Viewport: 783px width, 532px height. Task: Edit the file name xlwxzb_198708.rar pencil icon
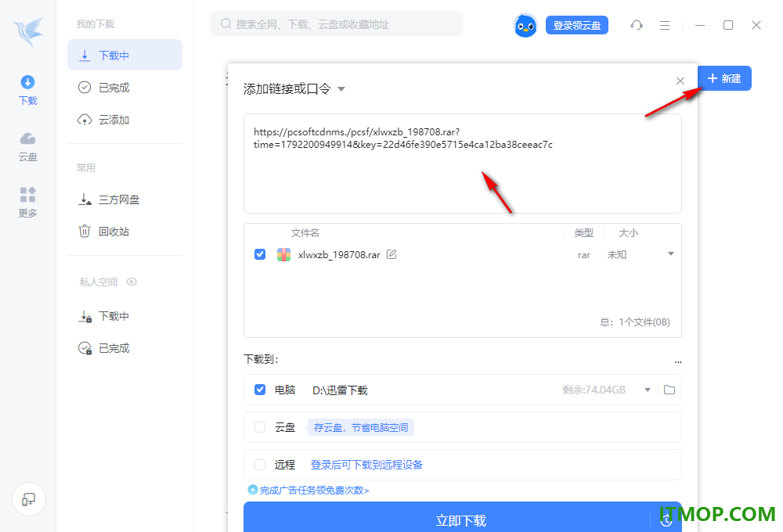click(391, 254)
